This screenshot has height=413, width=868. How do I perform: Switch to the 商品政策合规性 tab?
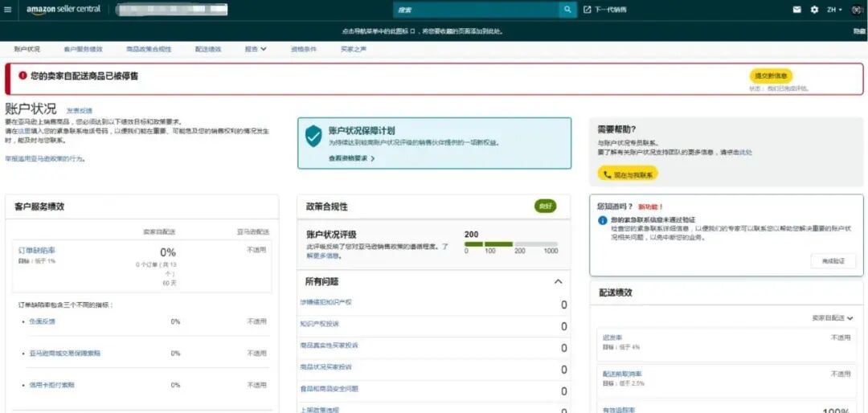point(149,49)
